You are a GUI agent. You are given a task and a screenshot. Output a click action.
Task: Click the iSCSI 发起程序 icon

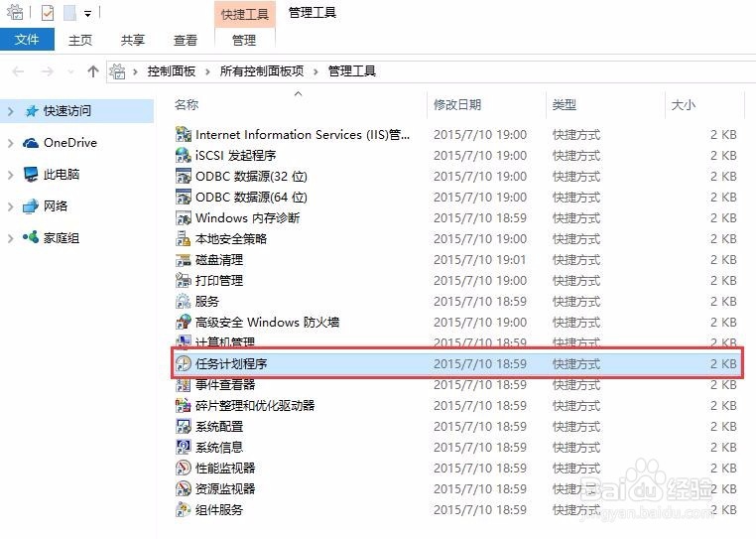[184, 155]
